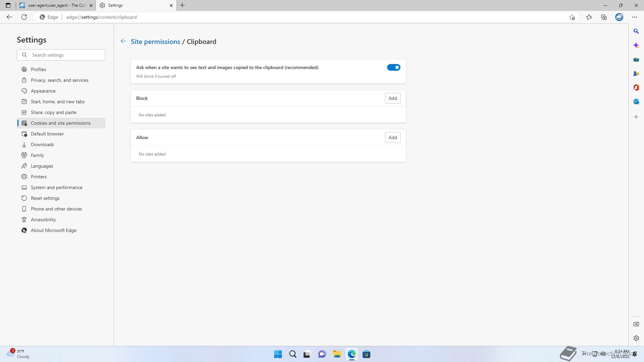Viewport: 644px width, 362px height.
Task: Switch to the user-agent.user_agent tab
Action: click(56, 5)
